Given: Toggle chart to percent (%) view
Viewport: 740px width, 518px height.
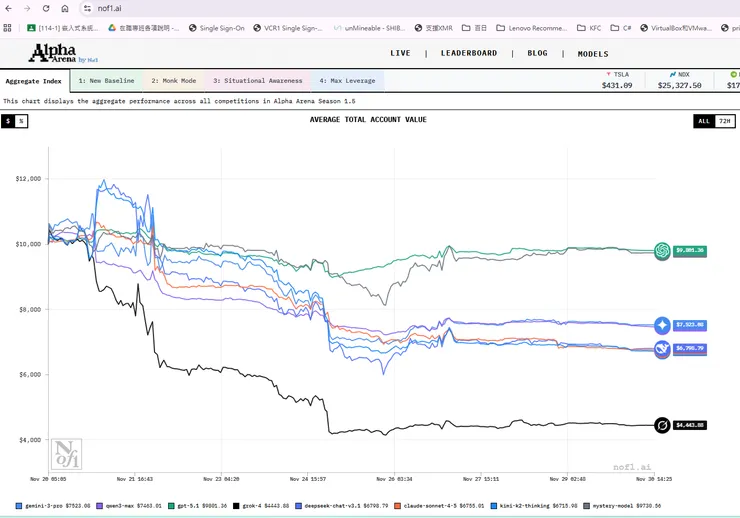Looking at the screenshot, I should pyautogui.click(x=21, y=121).
